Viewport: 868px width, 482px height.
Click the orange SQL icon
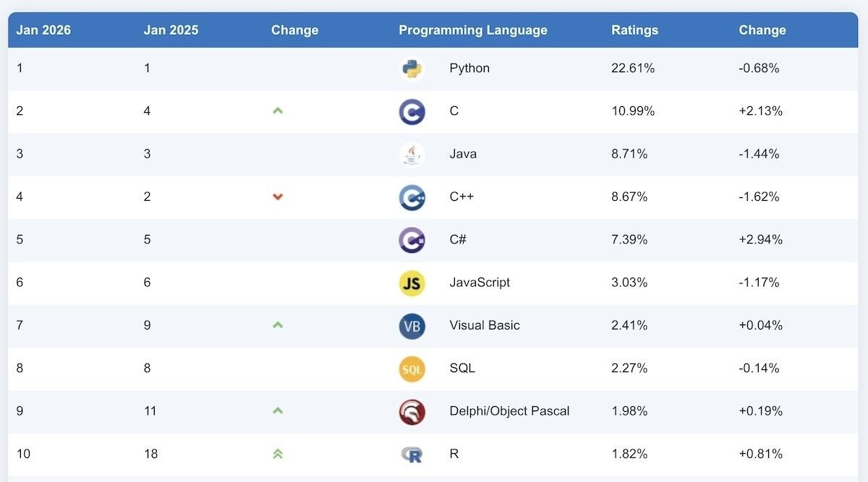pyautogui.click(x=412, y=369)
